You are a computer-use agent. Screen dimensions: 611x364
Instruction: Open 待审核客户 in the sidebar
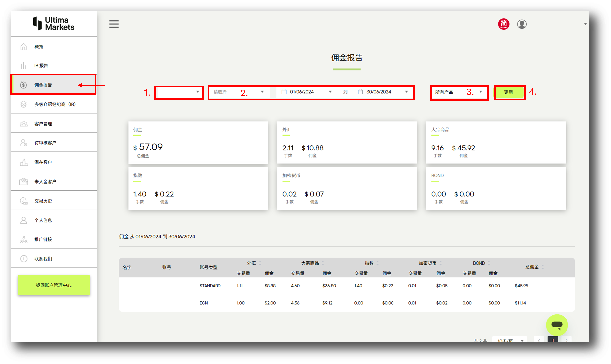click(x=54, y=143)
